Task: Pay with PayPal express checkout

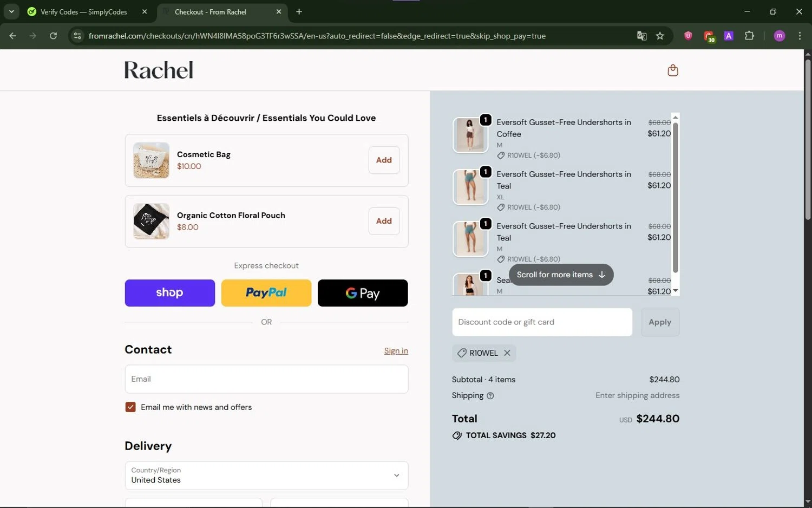Action: pos(266,293)
